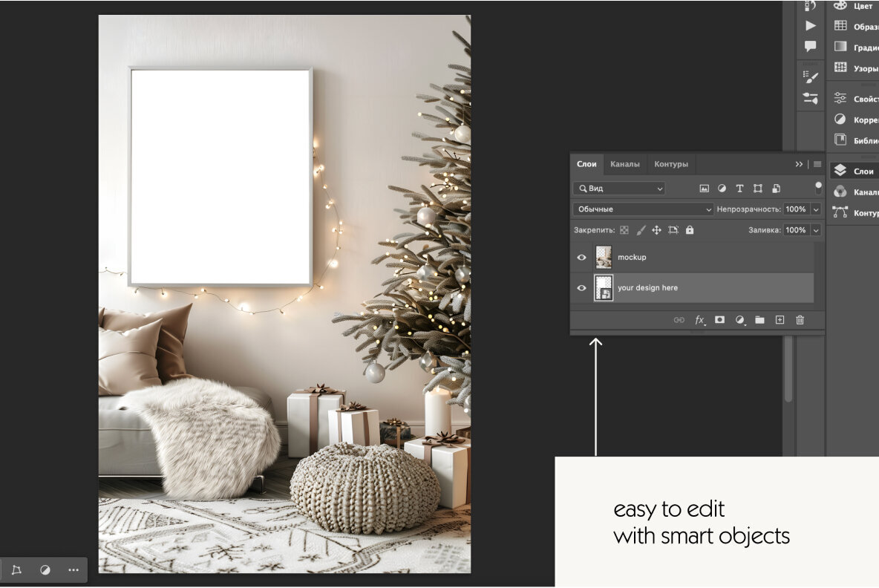Open the Обычные blend mode dropdown
Screen dimensions: 879x588
[x=642, y=209]
